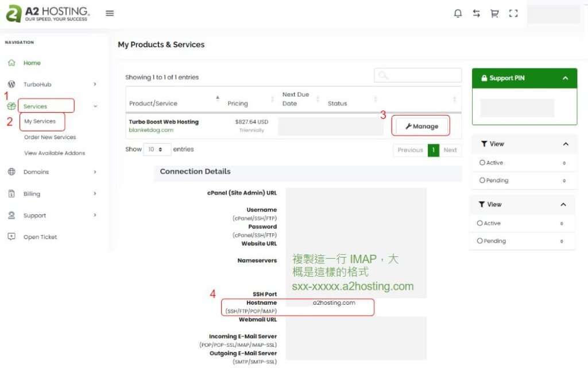This screenshot has width=588, height=372.
Task: Select Pending radio in upper View panel
Action: click(x=482, y=180)
